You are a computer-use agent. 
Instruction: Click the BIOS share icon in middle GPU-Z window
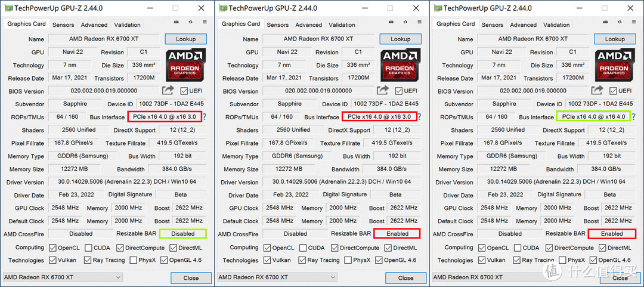[x=383, y=91]
